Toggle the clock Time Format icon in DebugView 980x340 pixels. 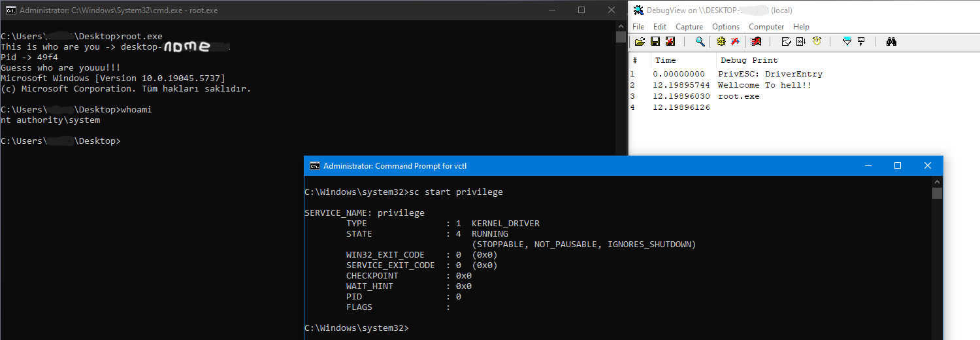pos(817,42)
